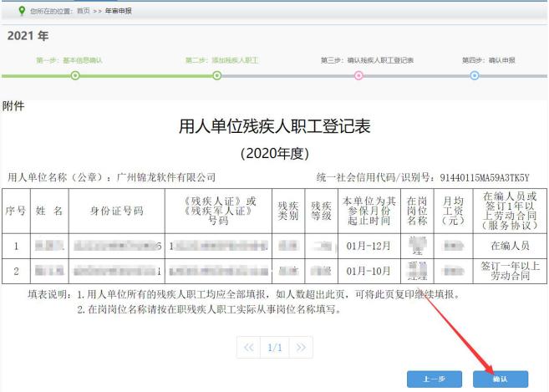Click the 上一步 button
The width and height of the screenshot is (549, 392).
pyautogui.click(x=435, y=379)
